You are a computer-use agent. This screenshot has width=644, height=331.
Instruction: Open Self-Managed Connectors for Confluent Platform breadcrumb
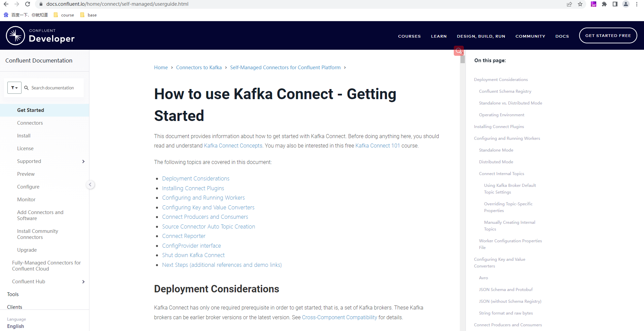click(285, 68)
